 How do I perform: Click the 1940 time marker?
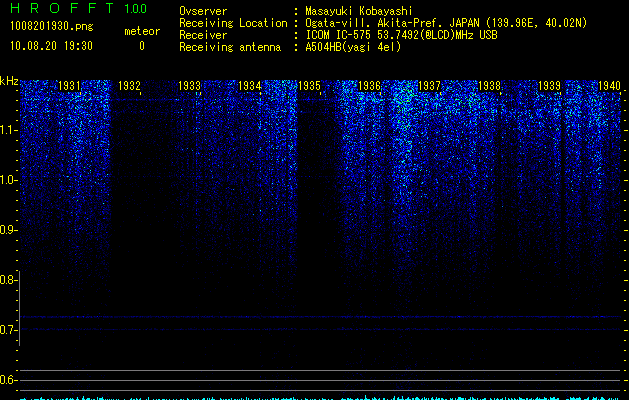(609, 86)
